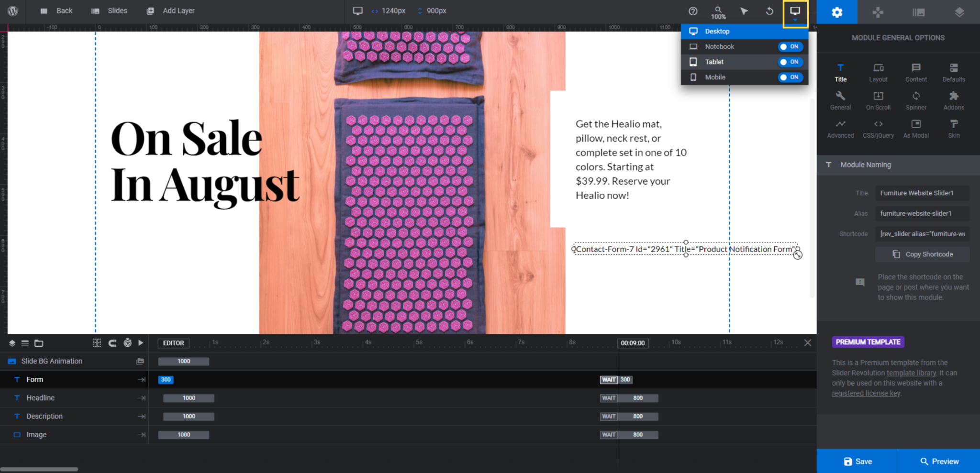Select the Description layer row
980x473 pixels.
(74, 417)
